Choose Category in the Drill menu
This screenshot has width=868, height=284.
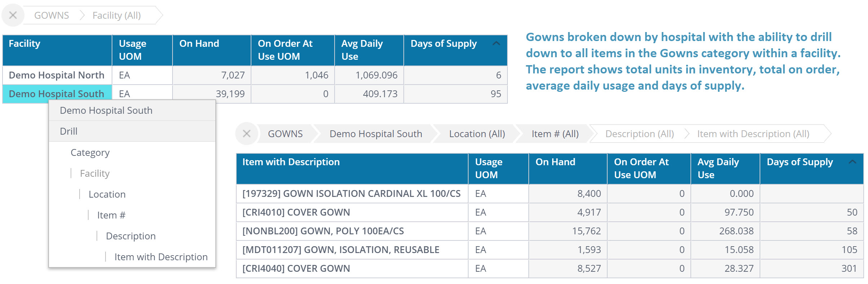pos(90,153)
